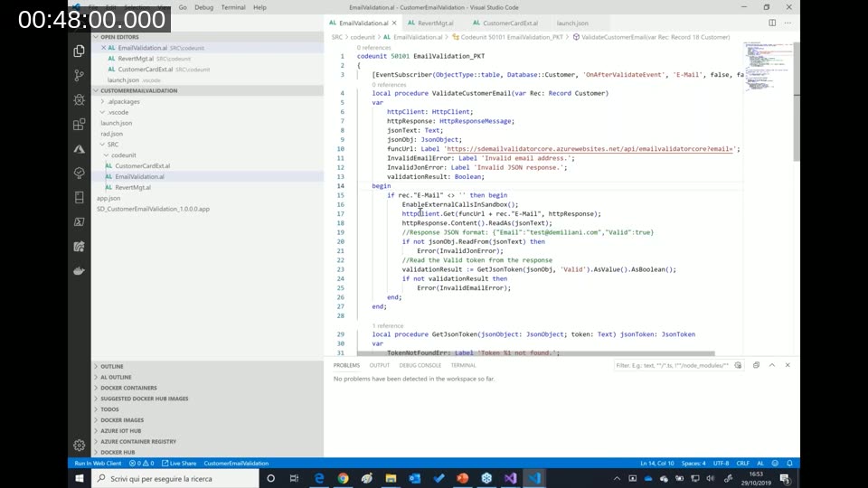868x488 pixels.
Task: Open rad.json in file explorer
Action: (112, 134)
